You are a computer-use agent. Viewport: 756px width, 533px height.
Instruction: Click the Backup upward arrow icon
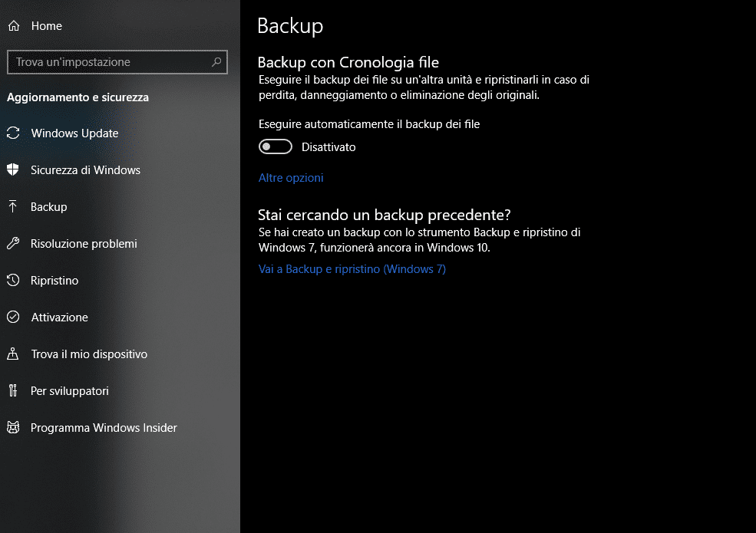[13, 207]
